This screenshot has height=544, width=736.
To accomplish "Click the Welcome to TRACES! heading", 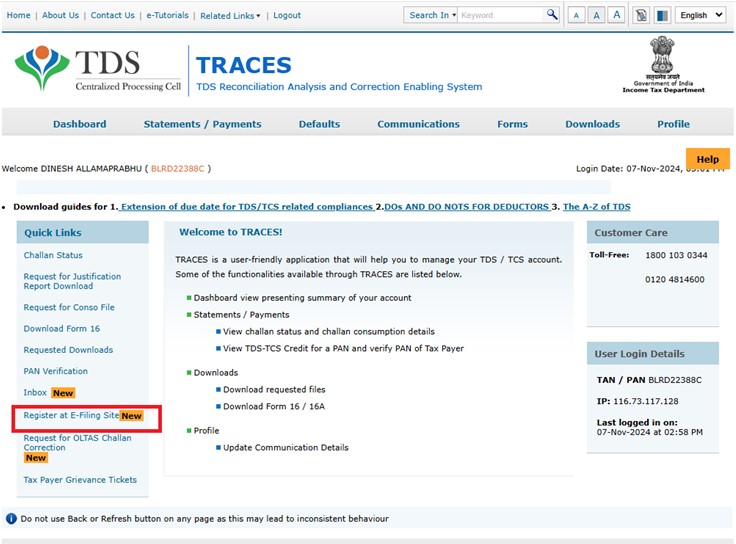I will (x=230, y=232).
